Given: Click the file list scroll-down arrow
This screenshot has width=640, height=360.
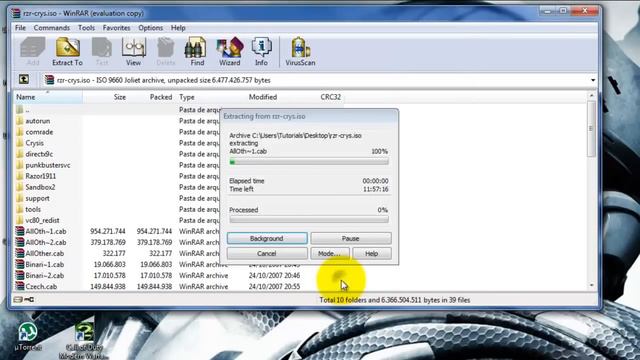Looking at the screenshot, I should (591, 286).
